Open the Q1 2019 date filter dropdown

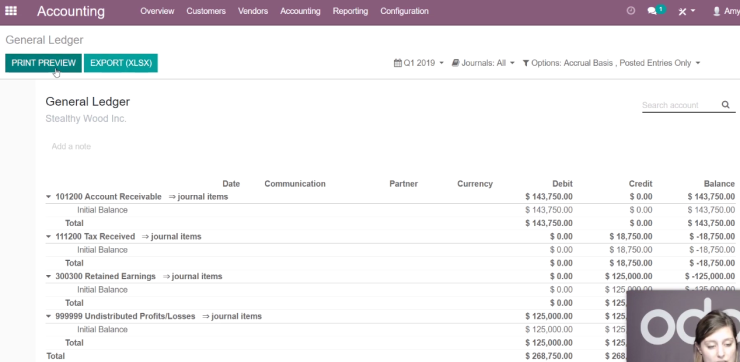click(419, 63)
